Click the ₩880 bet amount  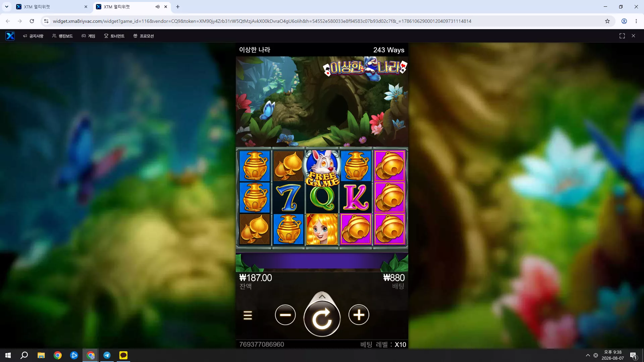click(394, 278)
